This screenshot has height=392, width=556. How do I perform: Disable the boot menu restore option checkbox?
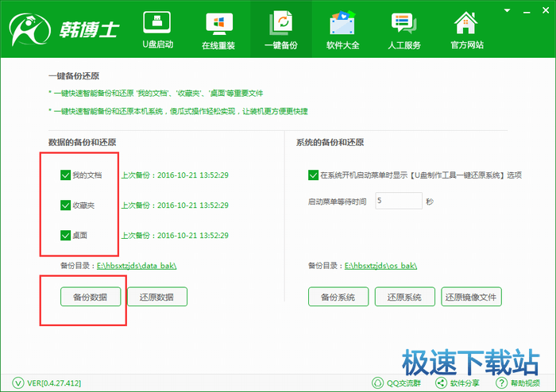pos(313,175)
